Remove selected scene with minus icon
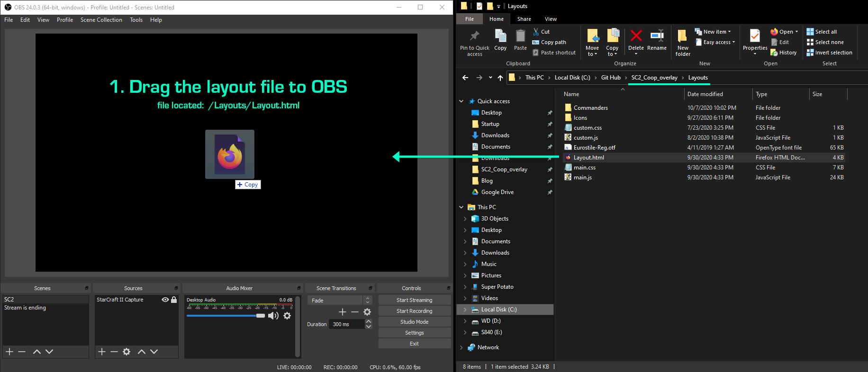868x372 pixels. [22, 352]
